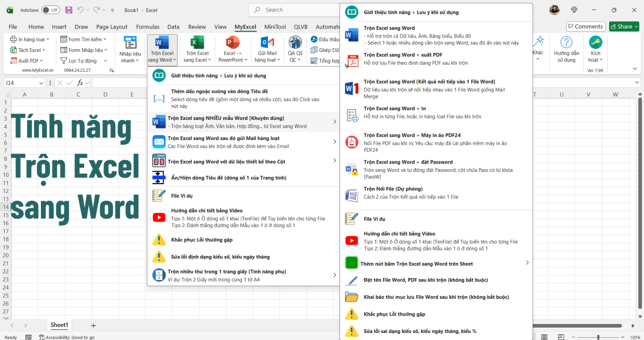Toggle Ẩn/Hiện dòng Tiêu đề
This screenshot has height=340, width=644.
[x=243, y=177]
